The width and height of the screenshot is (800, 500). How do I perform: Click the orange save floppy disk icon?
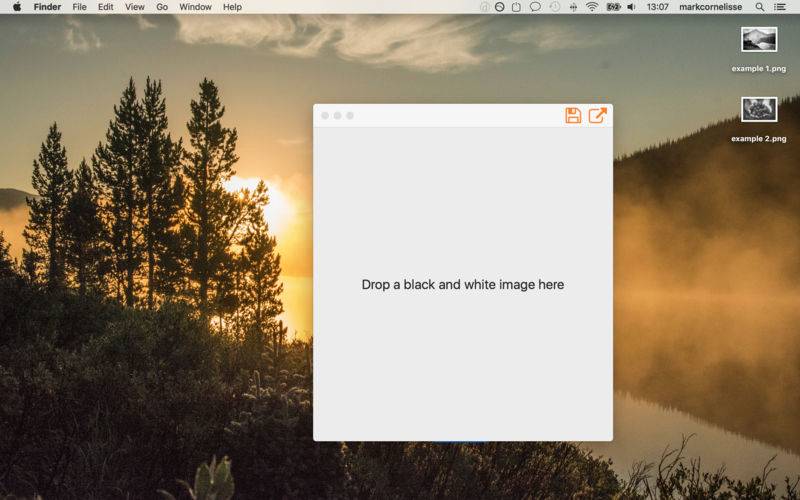573,115
